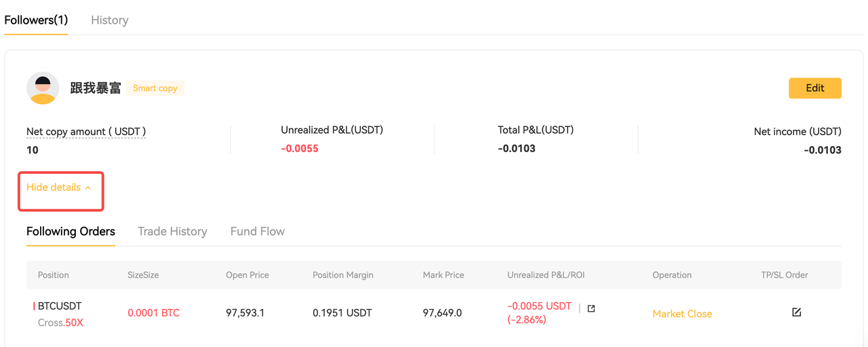Open the TP/SL order edit icon

coord(797,312)
